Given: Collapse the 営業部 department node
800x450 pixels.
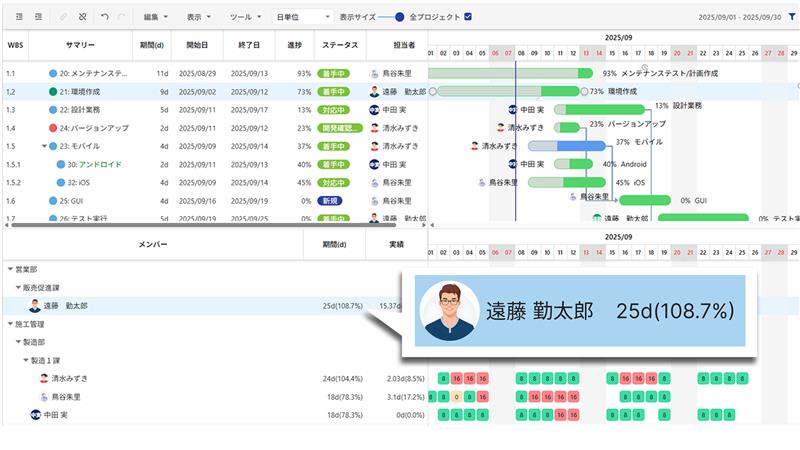Looking at the screenshot, I should point(10,269).
